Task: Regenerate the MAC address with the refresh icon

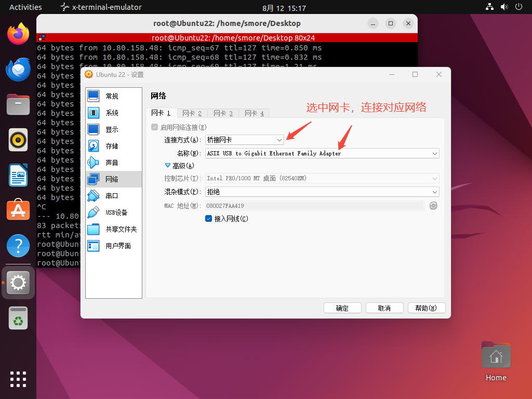Action: point(433,206)
